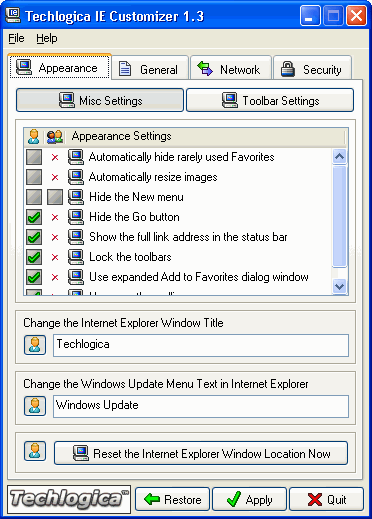Click red X beside Automatically resize images
The height and width of the screenshot is (519, 372).
tap(55, 177)
